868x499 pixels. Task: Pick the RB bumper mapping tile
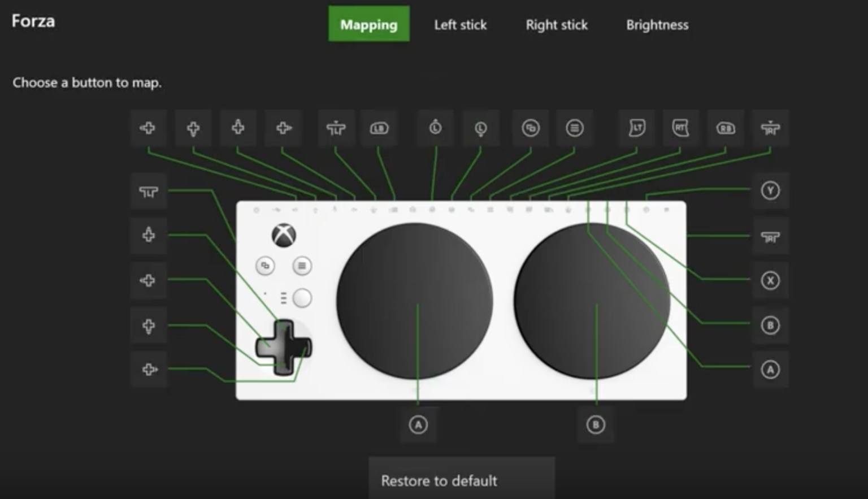726,129
